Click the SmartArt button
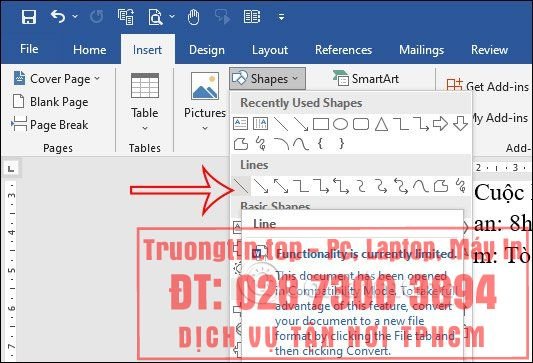 click(x=366, y=79)
